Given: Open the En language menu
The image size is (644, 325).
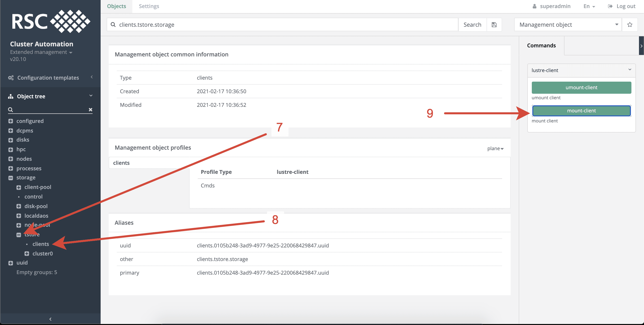Looking at the screenshot, I should tap(589, 6).
